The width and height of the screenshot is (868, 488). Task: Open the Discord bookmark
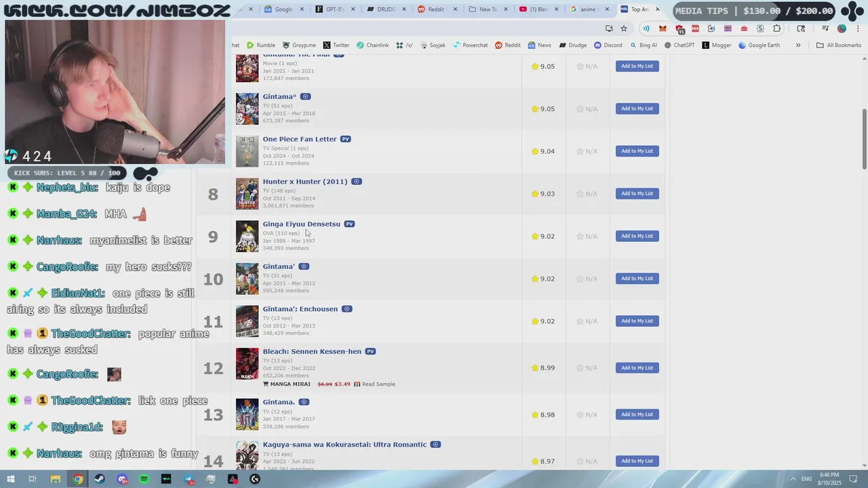[608, 45]
